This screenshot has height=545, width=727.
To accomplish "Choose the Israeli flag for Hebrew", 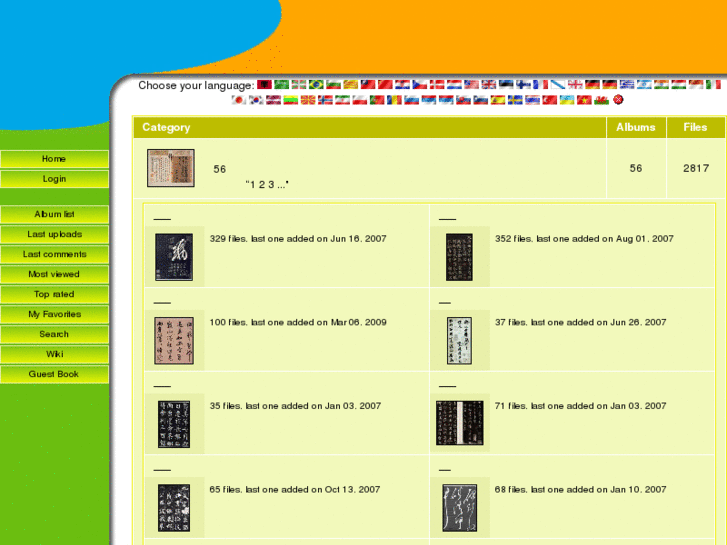I will 644,84.
